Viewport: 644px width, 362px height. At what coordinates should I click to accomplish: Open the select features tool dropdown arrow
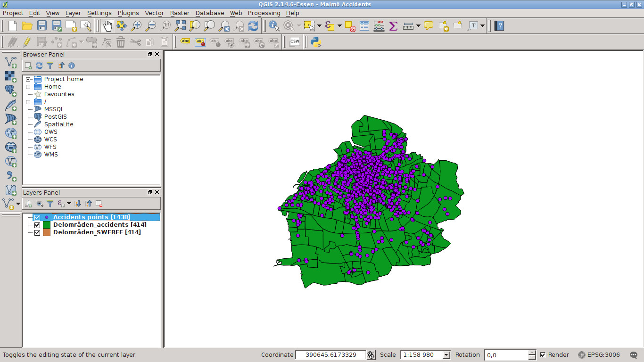pyautogui.click(x=319, y=26)
